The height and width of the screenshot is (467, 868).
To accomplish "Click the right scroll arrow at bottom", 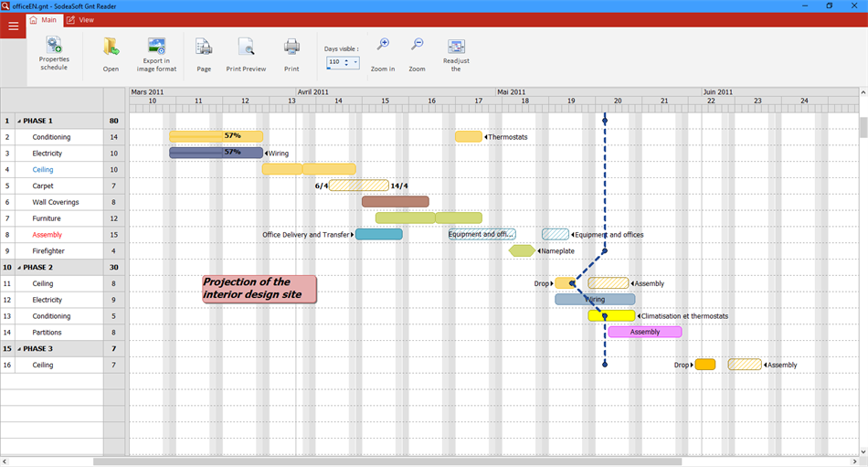I will (x=853, y=462).
